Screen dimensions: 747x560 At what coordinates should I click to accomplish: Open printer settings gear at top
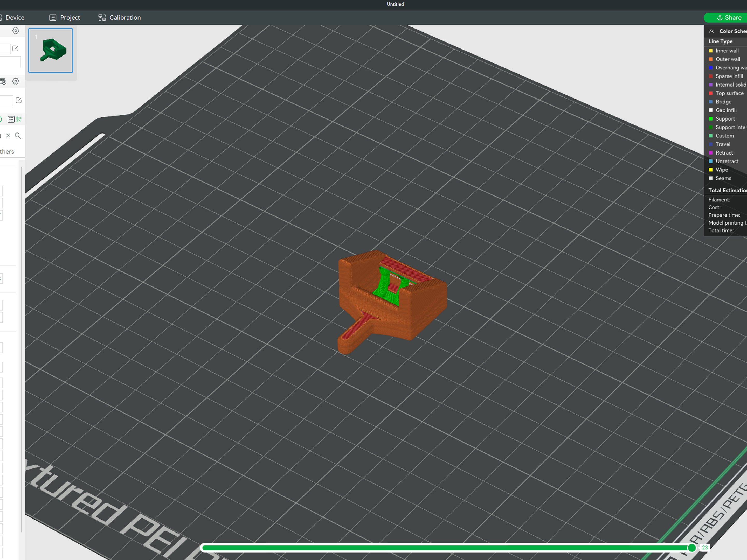click(16, 31)
